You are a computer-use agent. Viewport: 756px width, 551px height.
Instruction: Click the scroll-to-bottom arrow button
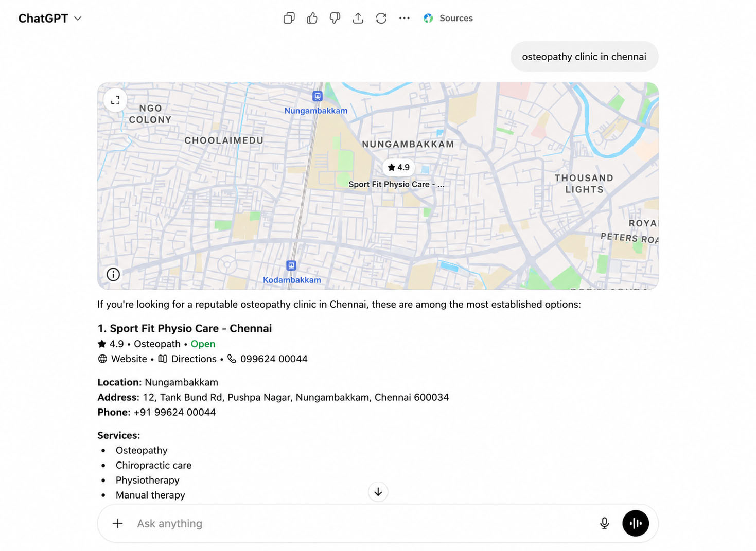pyautogui.click(x=378, y=492)
